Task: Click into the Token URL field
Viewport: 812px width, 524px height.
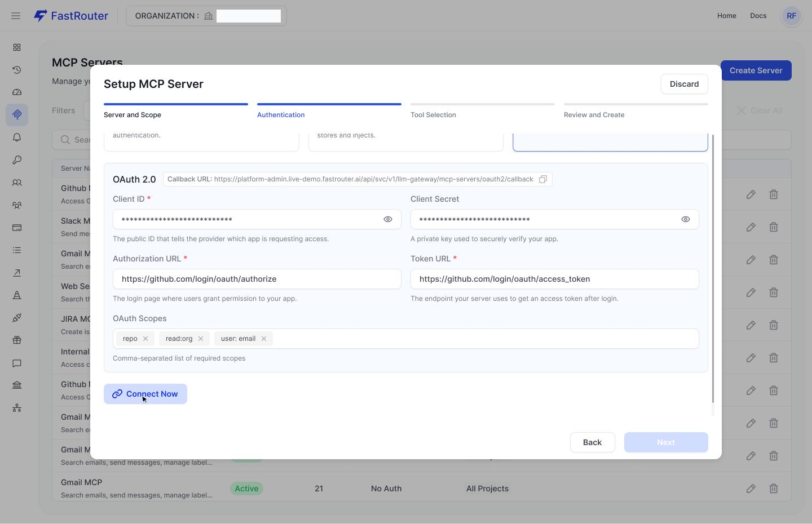Action: [x=554, y=279]
